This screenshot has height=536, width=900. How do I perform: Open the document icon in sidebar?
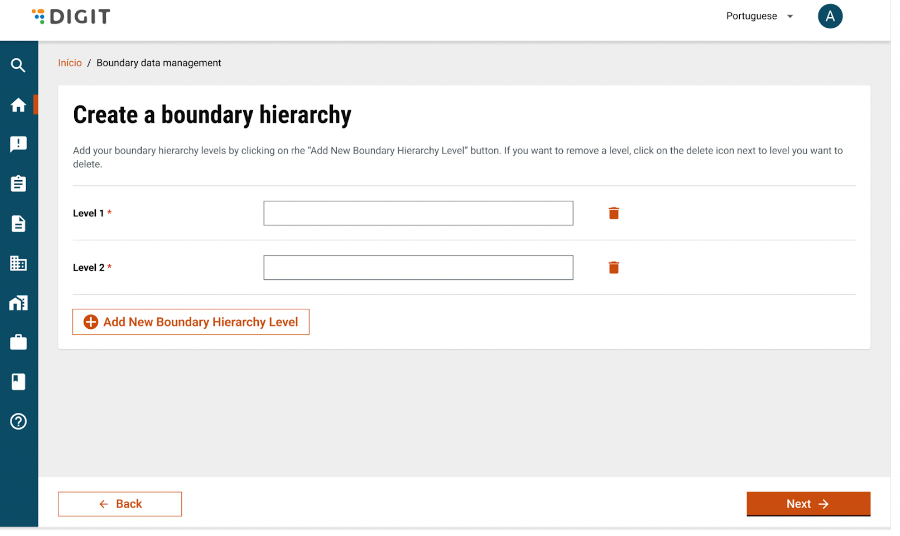(x=18, y=224)
